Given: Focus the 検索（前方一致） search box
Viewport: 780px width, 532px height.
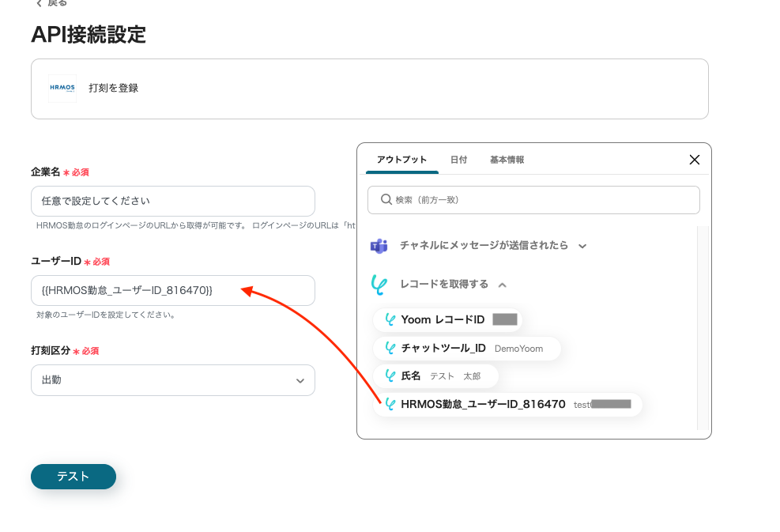Looking at the screenshot, I should pyautogui.click(x=533, y=200).
